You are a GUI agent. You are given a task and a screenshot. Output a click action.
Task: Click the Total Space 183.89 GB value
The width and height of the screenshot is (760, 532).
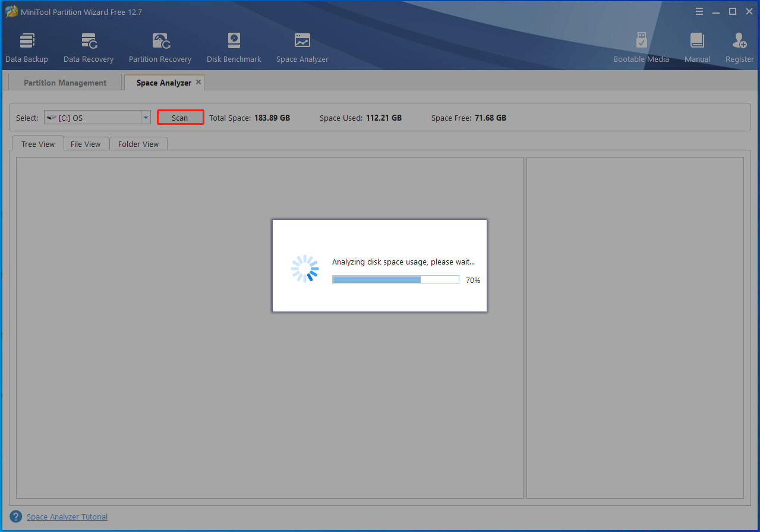(x=272, y=118)
